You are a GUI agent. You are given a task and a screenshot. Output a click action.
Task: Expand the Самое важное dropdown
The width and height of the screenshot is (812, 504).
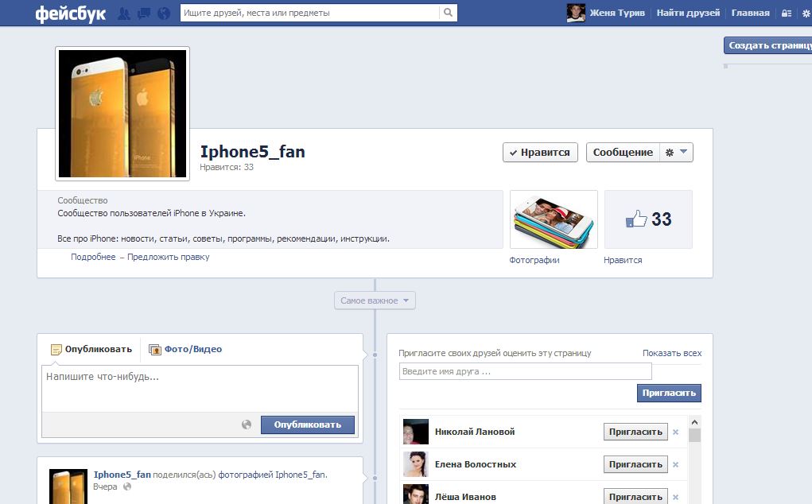coord(375,300)
